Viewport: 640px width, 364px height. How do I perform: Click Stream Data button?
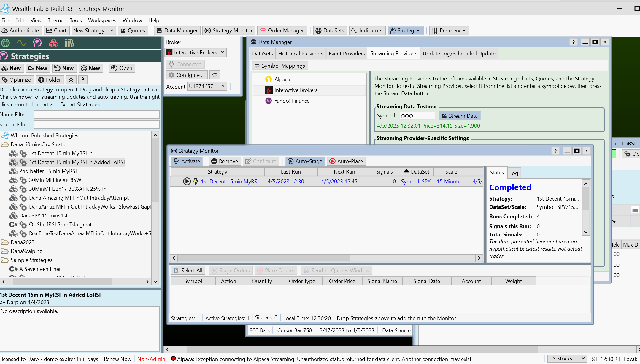pyautogui.click(x=460, y=116)
